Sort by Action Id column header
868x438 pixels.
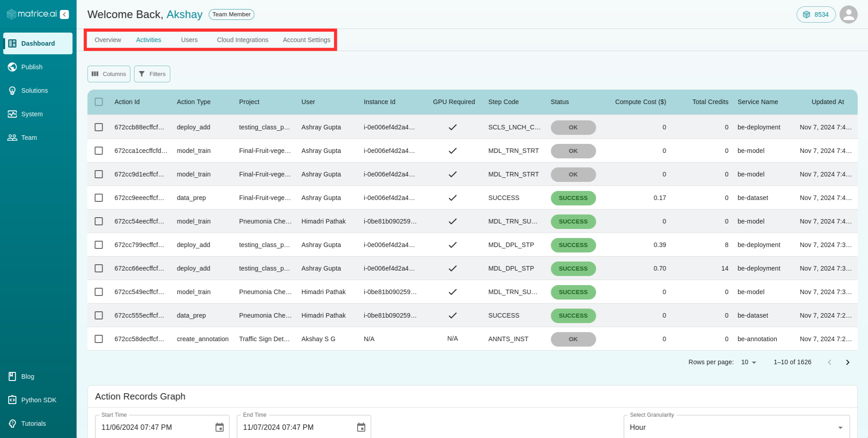point(127,102)
